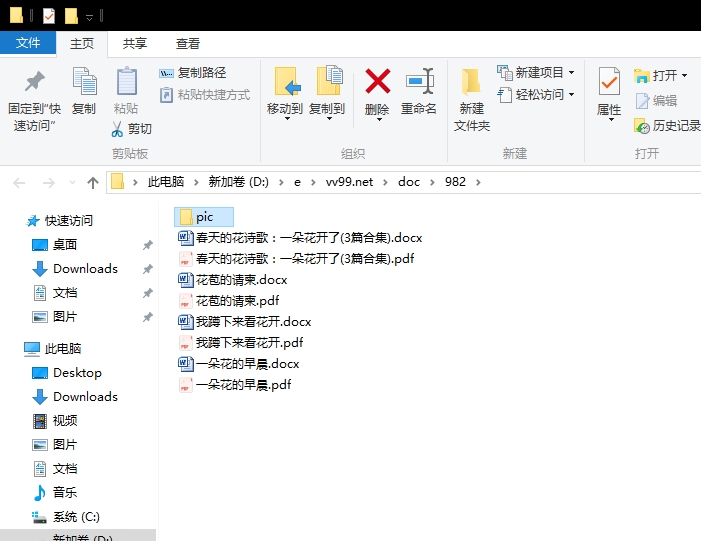Choose Copy path command
The image size is (701, 541).
(193, 72)
